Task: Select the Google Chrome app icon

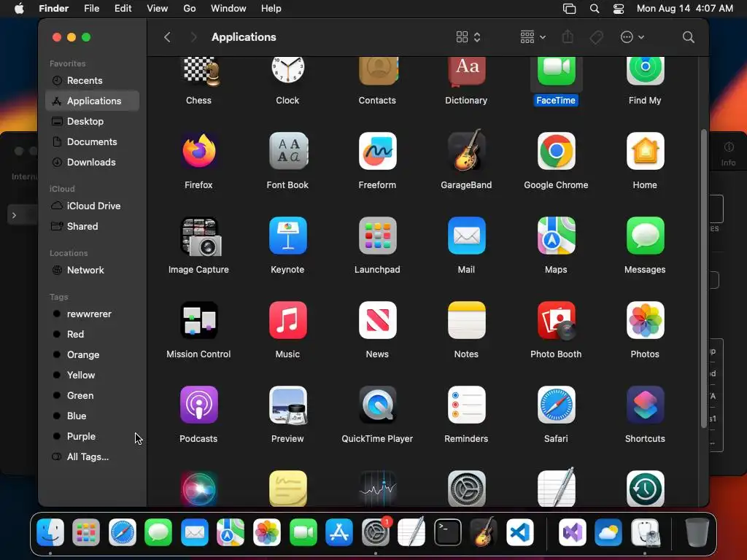Action: [556, 151]
